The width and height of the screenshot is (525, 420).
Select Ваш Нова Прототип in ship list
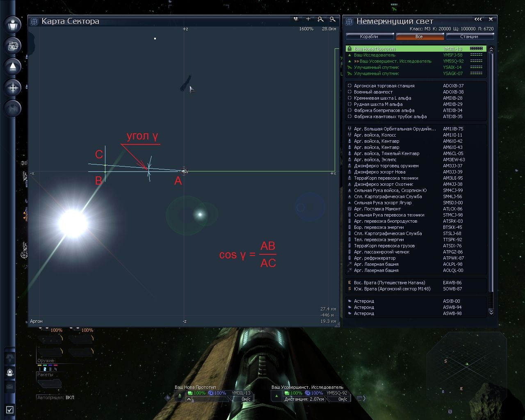416,49
